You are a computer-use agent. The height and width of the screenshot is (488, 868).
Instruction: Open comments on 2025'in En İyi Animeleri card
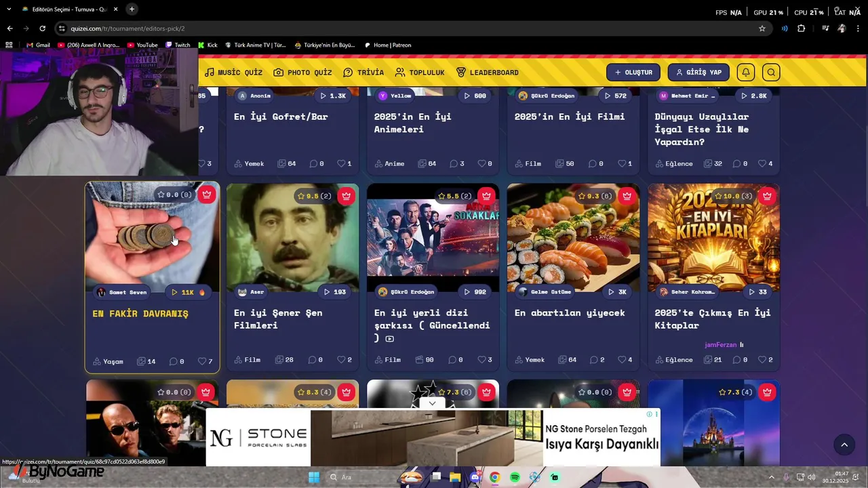coord(453,163)
